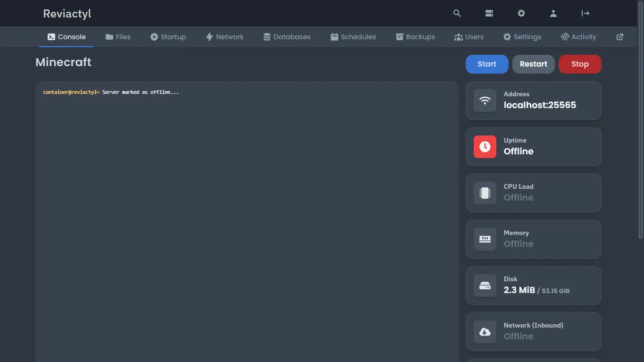Click the red Uptime clock icon
Viewport: 644px width, 362px height.
pos(485,147)
